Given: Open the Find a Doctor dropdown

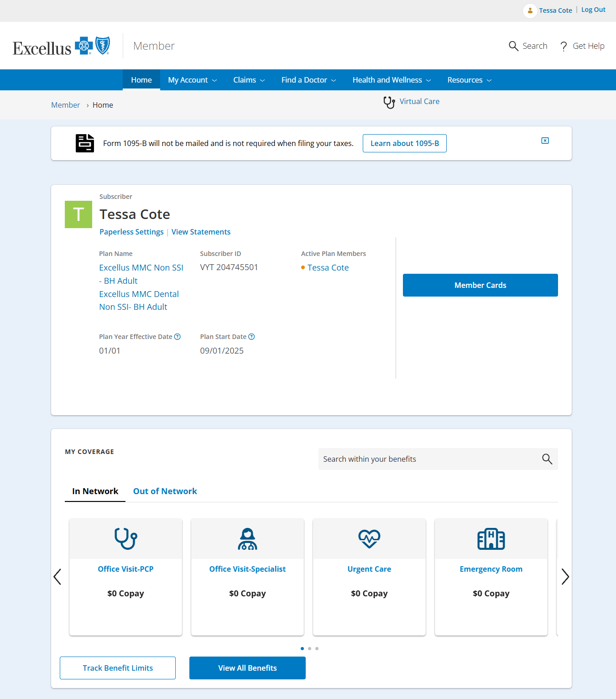Looking at the screenshot, I should click(308, 80).
